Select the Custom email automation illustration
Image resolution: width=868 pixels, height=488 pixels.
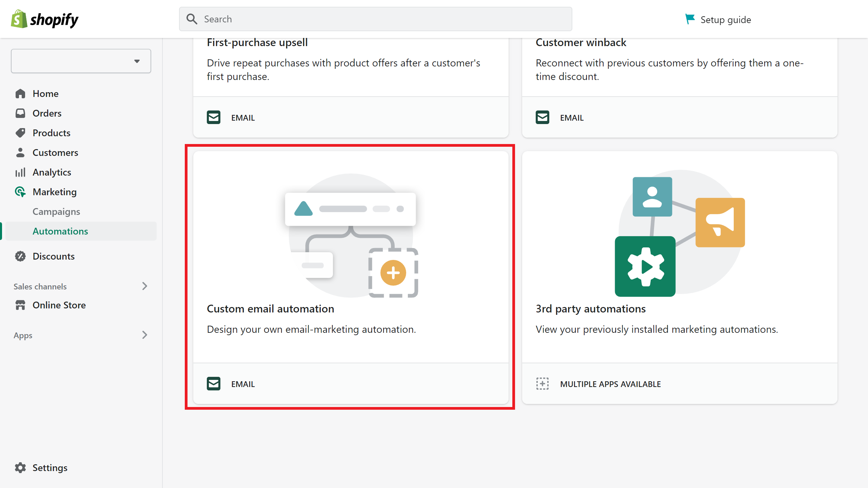351,236
